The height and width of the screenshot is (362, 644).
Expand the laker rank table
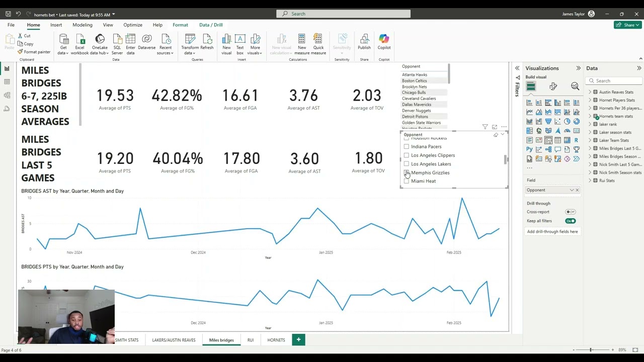[590, 124]
